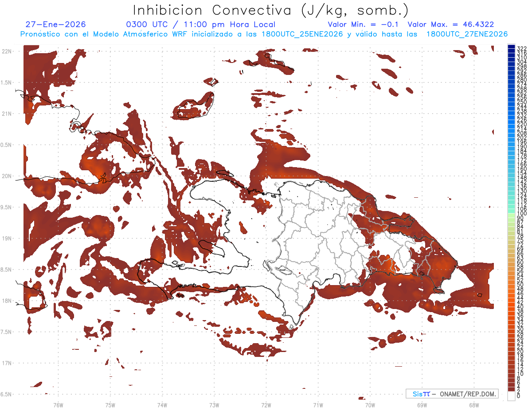
Task: Click the "1800UTC_27ENE2026" valid-until time
Action: (467, 34)
